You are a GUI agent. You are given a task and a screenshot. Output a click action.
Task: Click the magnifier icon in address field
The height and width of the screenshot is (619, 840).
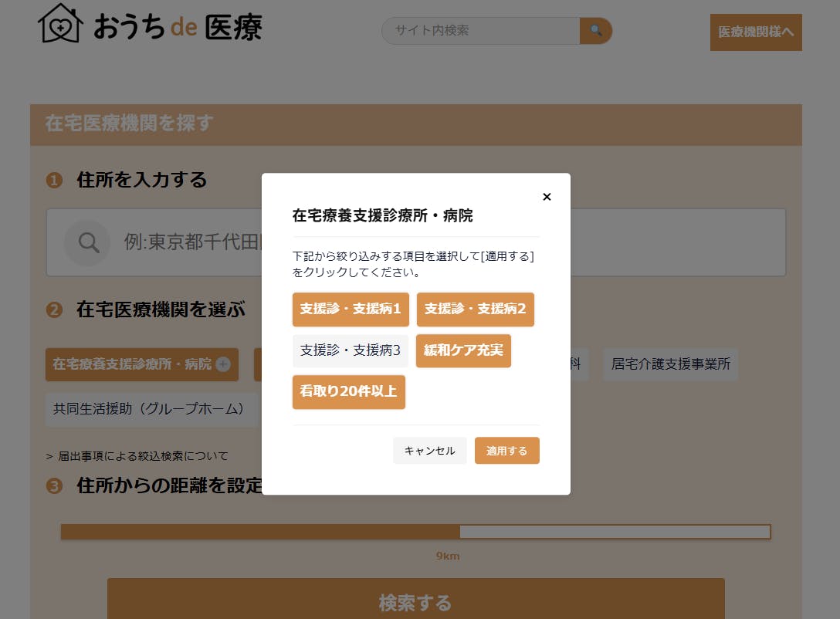point(89,242)
